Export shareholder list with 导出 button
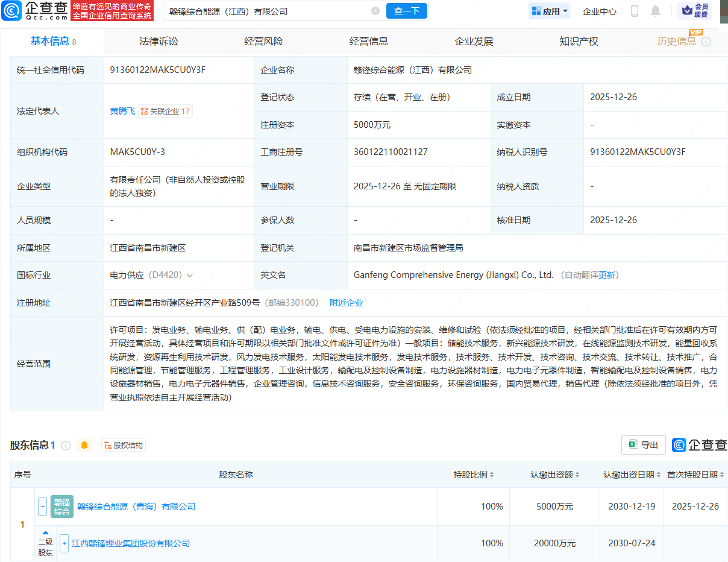Image resolution: width=728 pixels, height=562 pixels. (x=643, y=445)
